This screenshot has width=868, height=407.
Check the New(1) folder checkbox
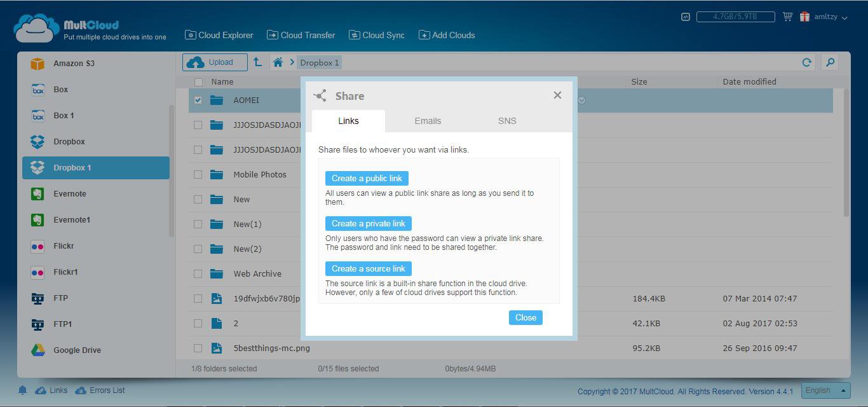coord(198,224)
